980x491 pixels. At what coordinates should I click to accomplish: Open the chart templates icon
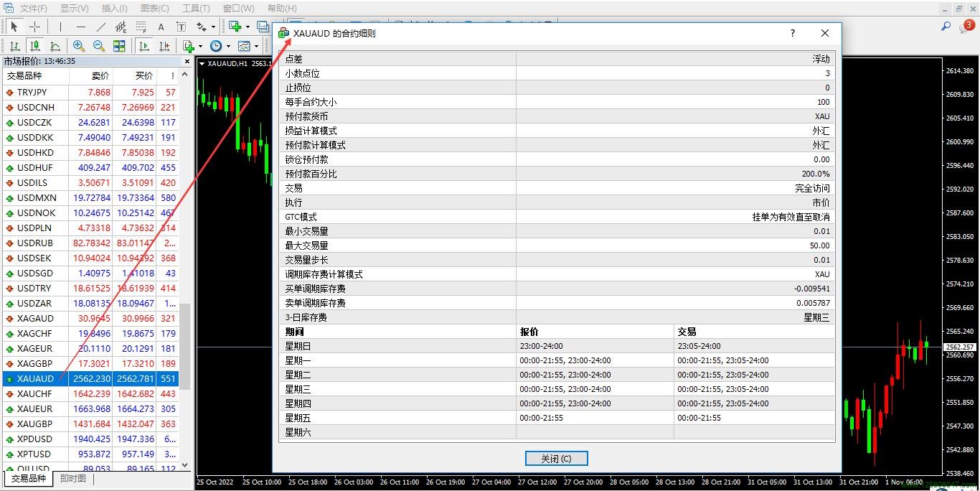pos(244,46)
